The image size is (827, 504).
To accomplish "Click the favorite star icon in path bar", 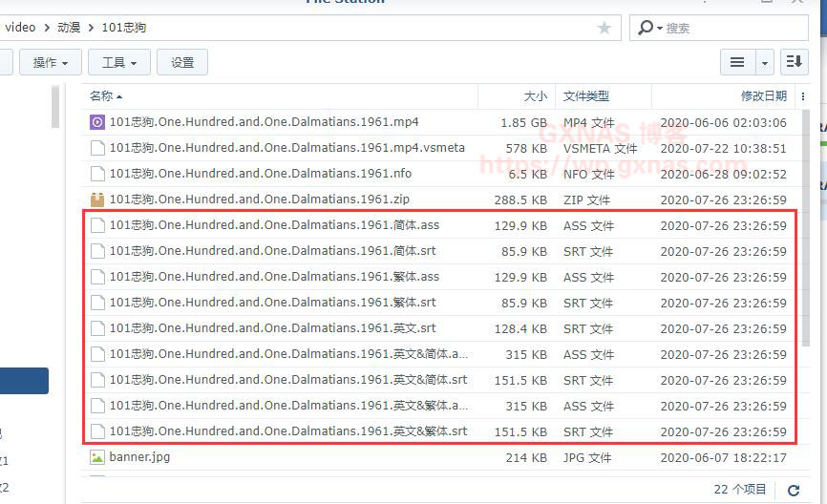I will point(604,29).
